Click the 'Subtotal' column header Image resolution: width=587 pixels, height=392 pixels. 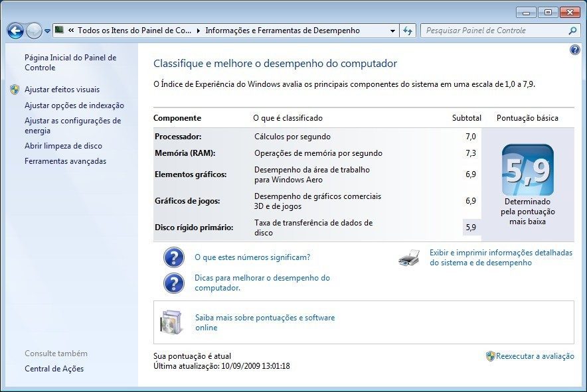click(x=466, y=118)
